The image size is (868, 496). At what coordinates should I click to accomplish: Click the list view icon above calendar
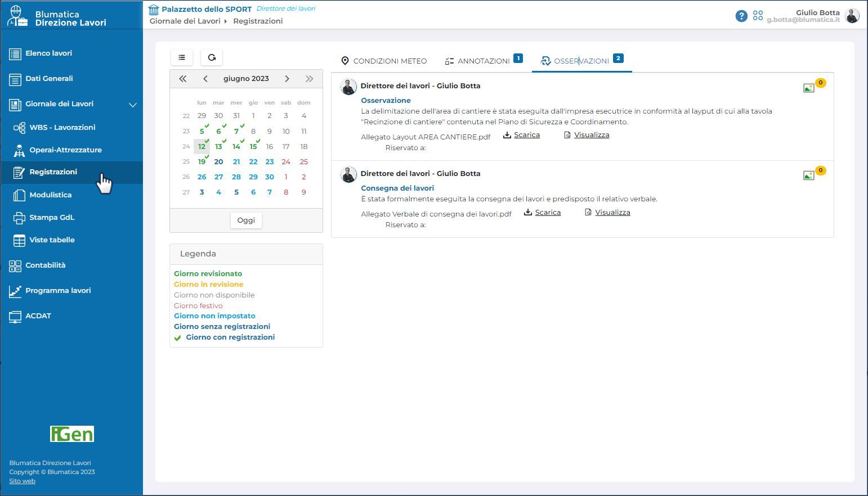pyautogui.click(x=182, y=57)
